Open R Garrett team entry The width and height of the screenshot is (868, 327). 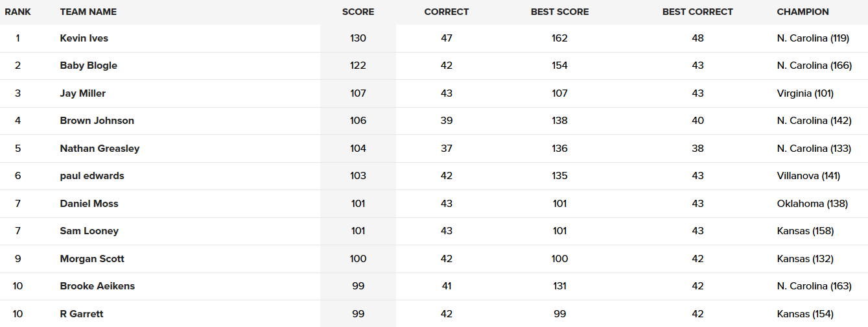tap(82, 314)
